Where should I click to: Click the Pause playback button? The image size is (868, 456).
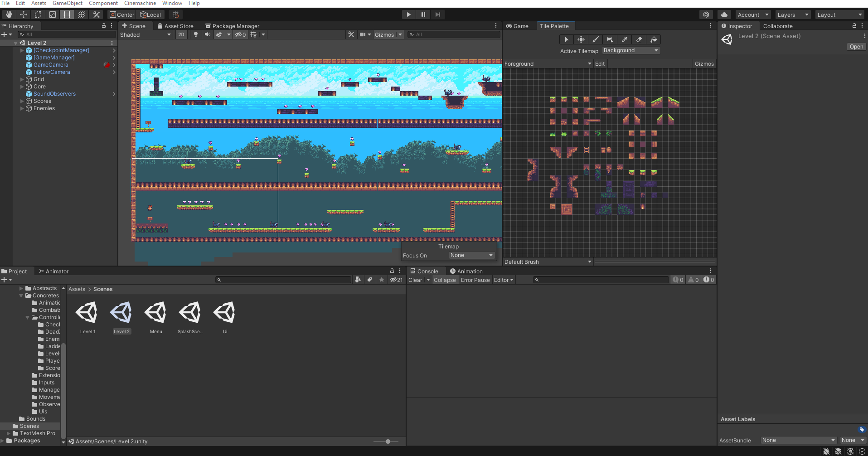[x=423, y=15]
